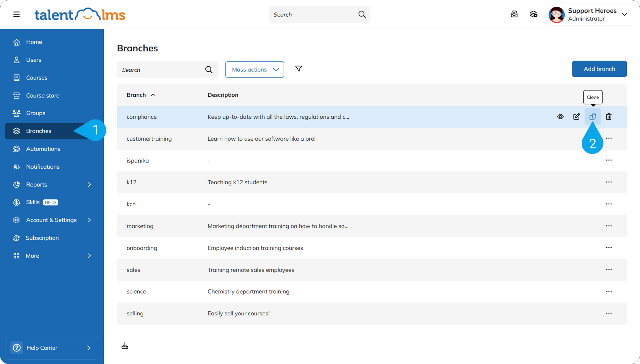Viewport: 640px width, 364px height.
Task: Click the Users person icon
Action: tap(16, 60)
